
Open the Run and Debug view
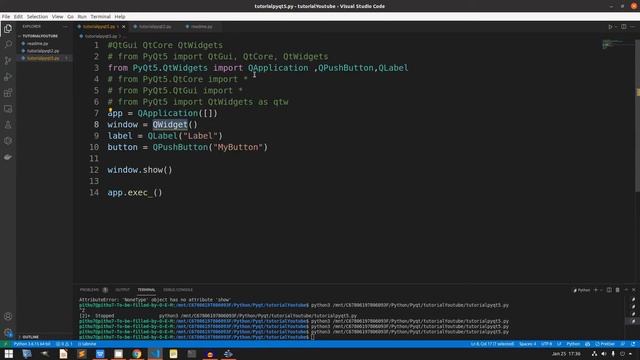pos(8,77)
